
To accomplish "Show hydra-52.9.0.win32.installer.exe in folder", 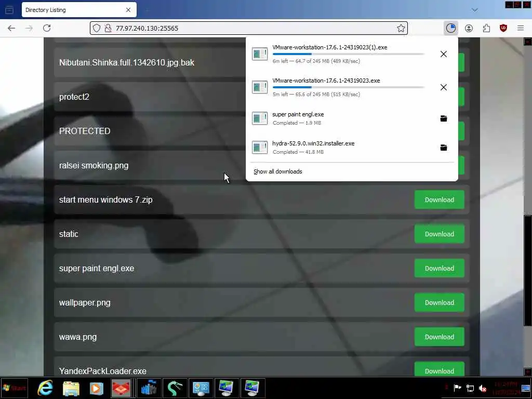I will (x=444, y=148).
